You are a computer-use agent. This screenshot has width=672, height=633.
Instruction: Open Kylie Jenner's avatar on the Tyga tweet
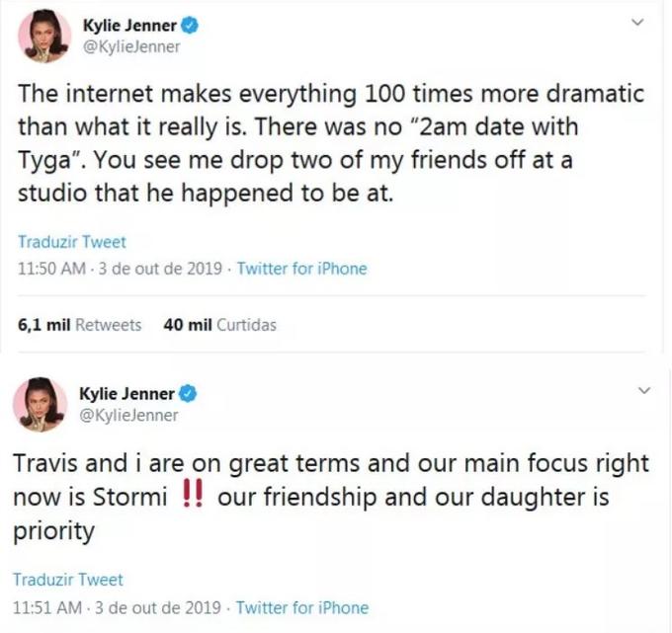tap(44, 38)
